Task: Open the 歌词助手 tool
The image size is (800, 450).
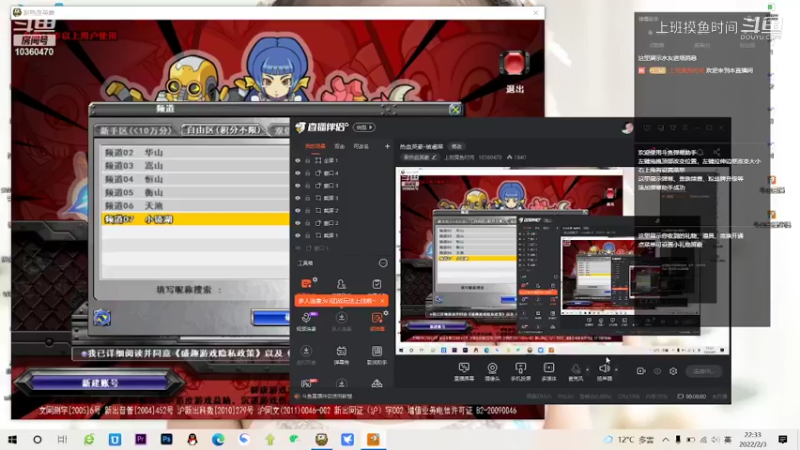Action: pyautogui.click(x=377, y=355)
